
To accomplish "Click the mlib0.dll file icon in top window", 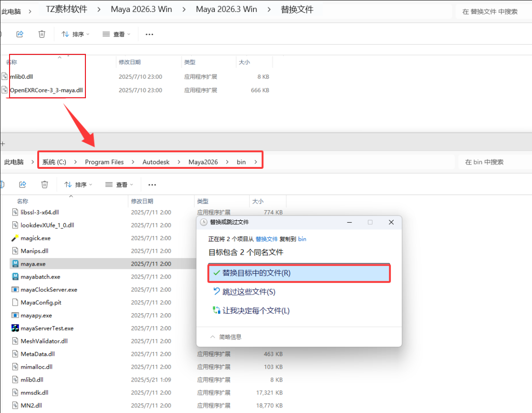I will coord(4,76).
